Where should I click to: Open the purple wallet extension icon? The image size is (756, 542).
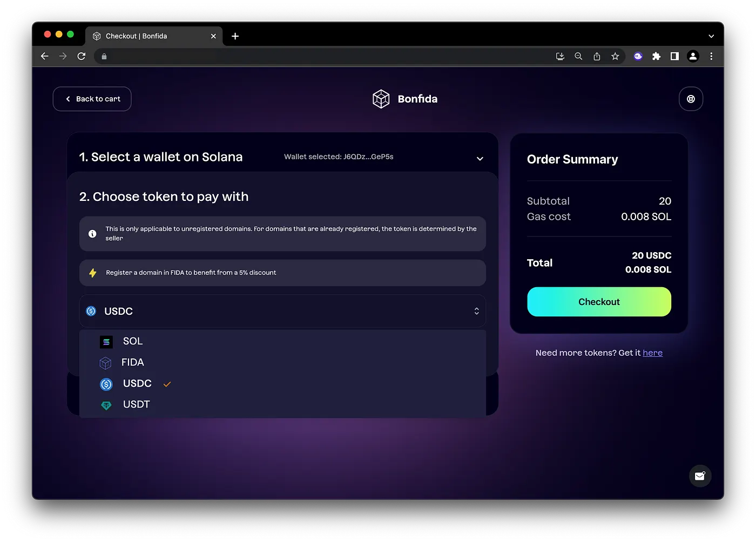click(x=638, y=56)
